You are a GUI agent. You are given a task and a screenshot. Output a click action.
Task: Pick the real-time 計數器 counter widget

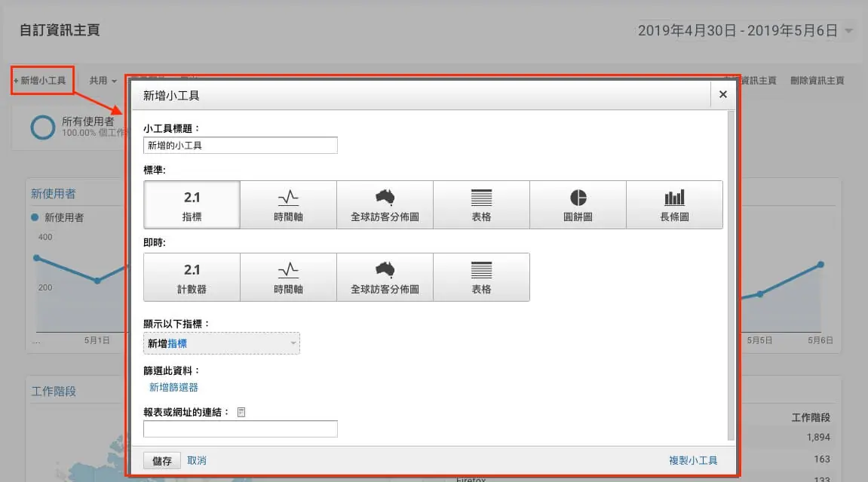[192, 278]
